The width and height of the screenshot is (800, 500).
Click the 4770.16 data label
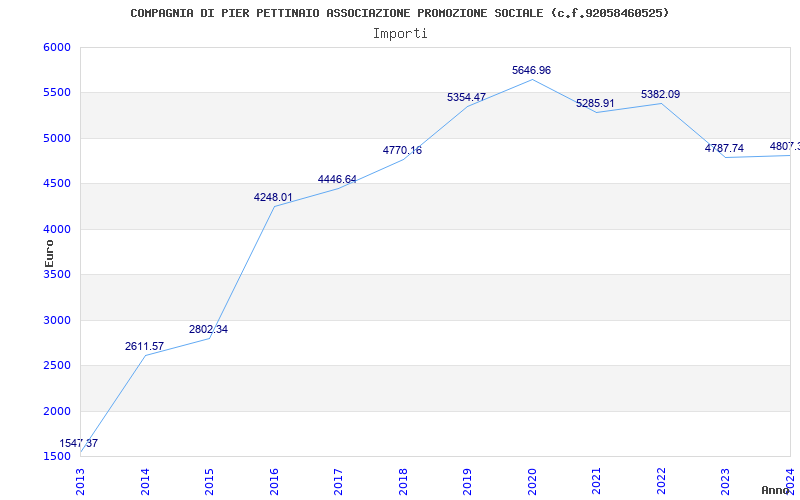402,151
